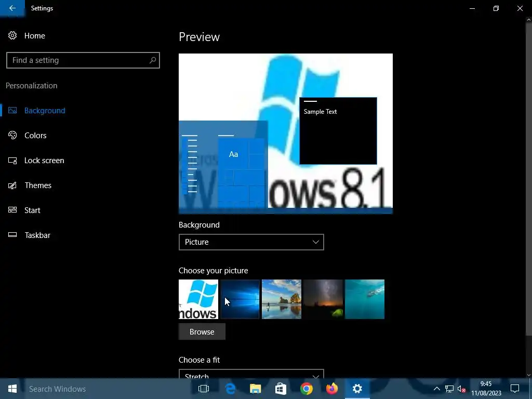Screen dimensions: 532x399
Task: Open the Taskbar settings section
Action: pos(37,235)
